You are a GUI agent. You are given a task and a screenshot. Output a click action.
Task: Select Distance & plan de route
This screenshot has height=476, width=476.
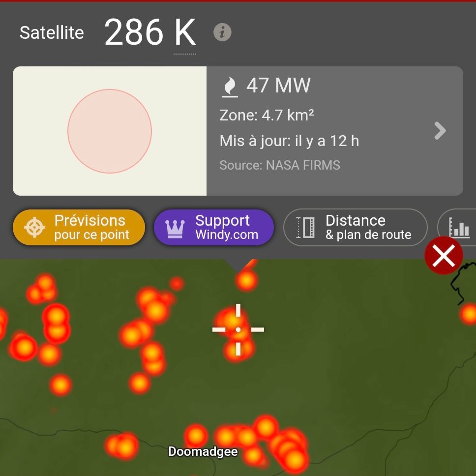[356, 227]
